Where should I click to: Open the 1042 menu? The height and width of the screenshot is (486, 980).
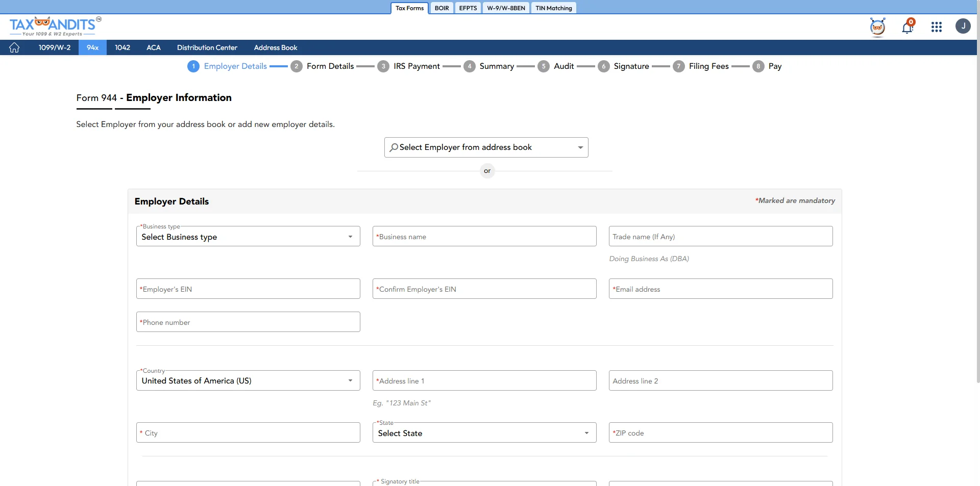(122, 47)
